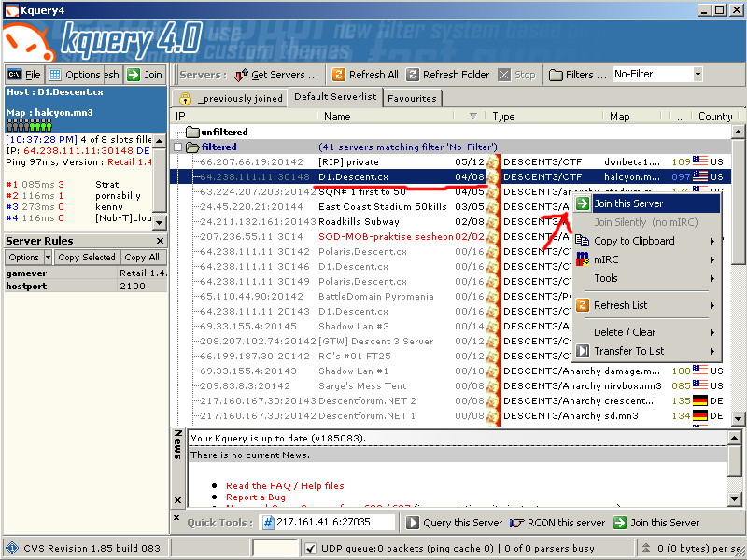This screenshot has height=560, width=747.
Task: Sort by the Map column header
Action: pos(632,117)
